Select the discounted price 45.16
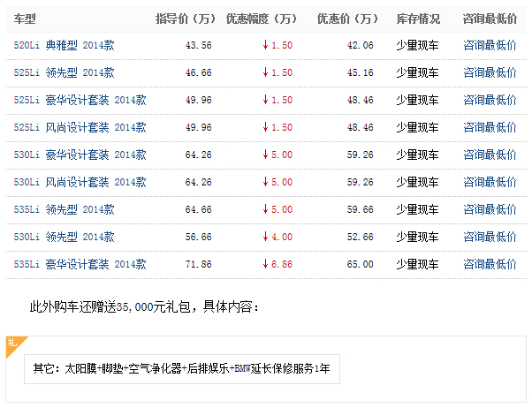This screenshot has width=532, height=408. [x=360, y=72]
